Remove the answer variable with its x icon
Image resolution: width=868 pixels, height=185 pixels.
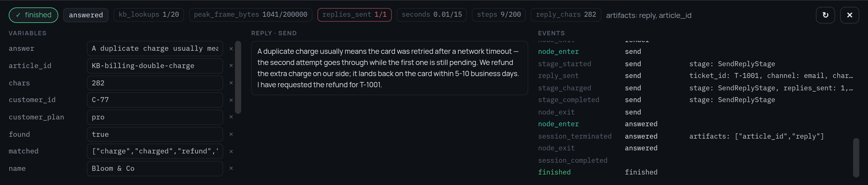click(x=231, y=49)
